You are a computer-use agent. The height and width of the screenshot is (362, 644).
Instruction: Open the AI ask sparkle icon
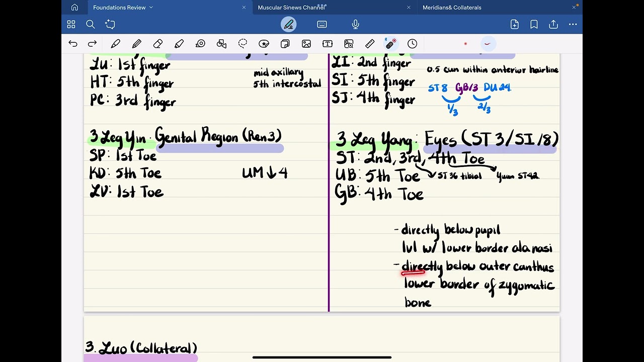(x=110, y=24)
